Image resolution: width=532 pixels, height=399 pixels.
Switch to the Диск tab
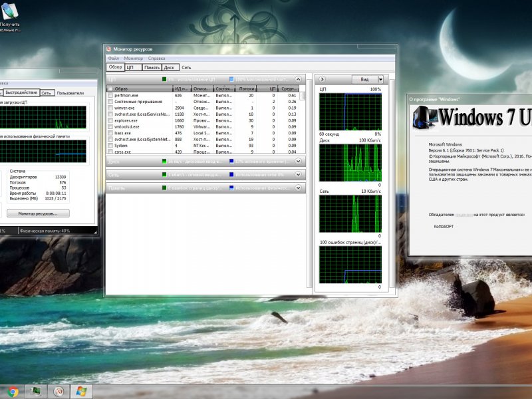pyautogui.click(x=170, y=68)
